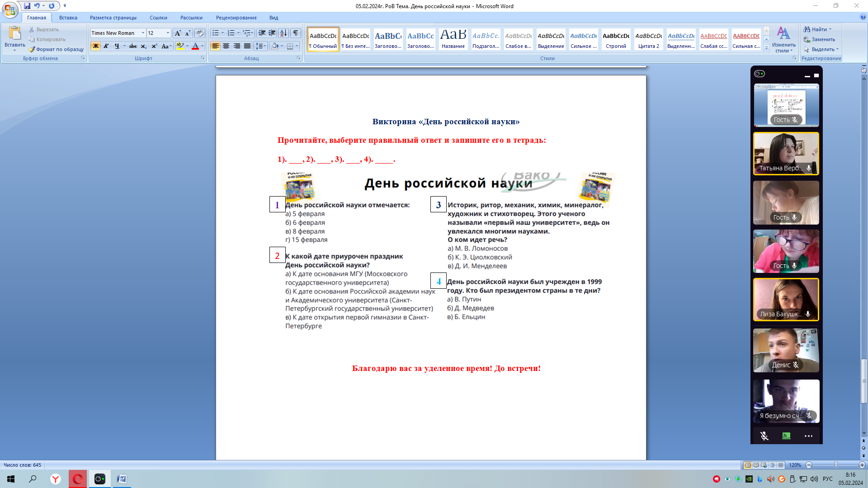Clear formatting with the eraser icon

(200, 33)
